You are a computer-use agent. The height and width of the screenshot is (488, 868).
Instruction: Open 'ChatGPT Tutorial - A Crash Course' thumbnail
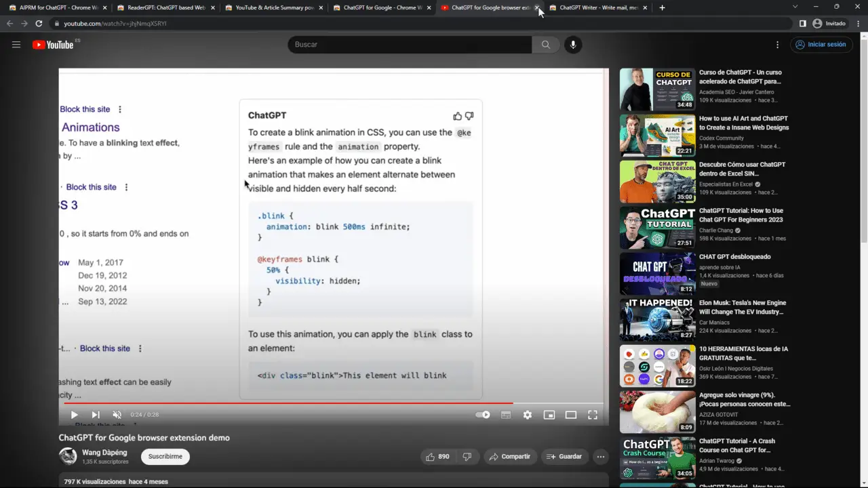657,458
